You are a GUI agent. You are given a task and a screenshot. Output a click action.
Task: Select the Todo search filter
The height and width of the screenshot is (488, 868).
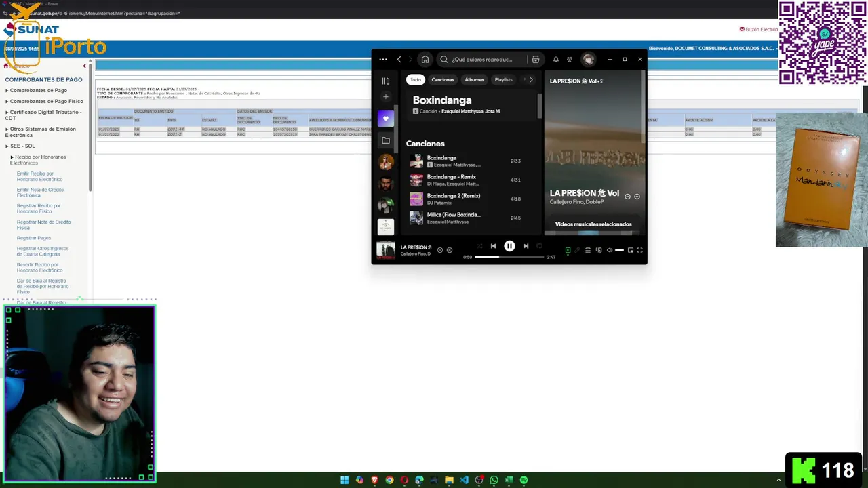click(415, 80)
